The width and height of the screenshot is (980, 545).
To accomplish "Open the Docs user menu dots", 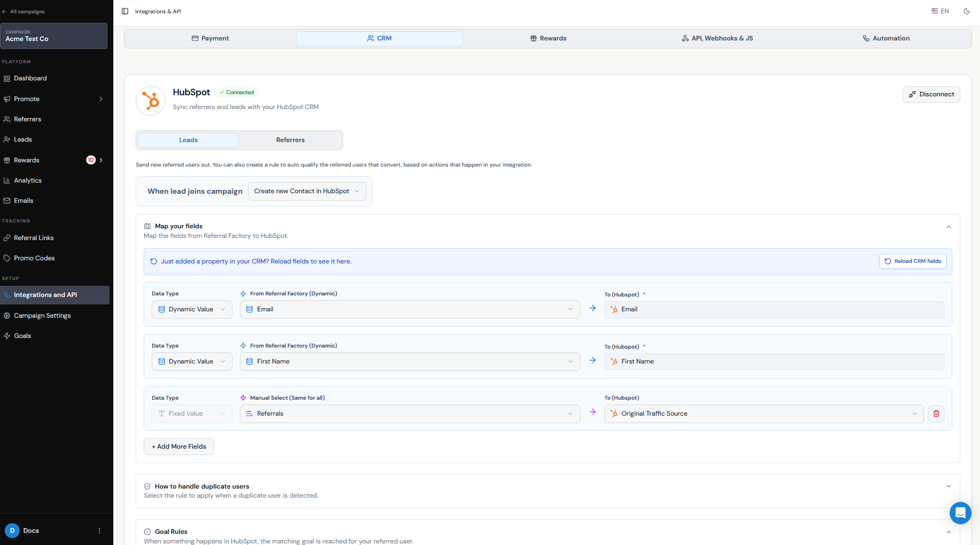I will [99, 531].
